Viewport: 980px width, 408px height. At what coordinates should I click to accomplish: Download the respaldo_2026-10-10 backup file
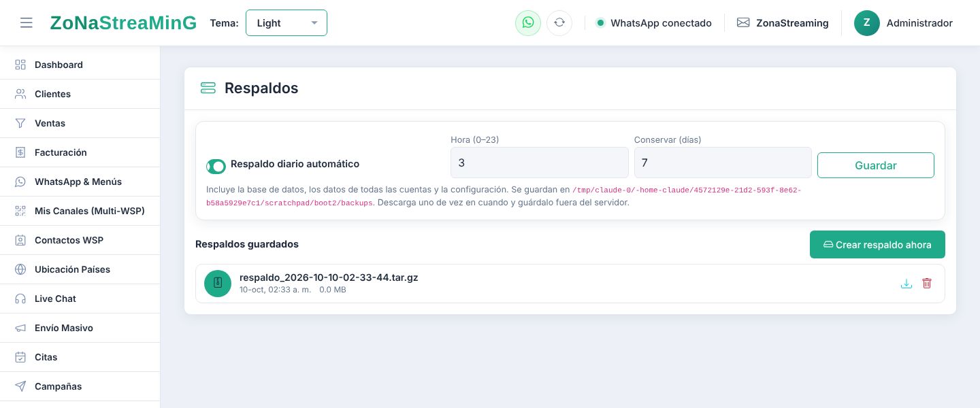[x=906, y=284]
